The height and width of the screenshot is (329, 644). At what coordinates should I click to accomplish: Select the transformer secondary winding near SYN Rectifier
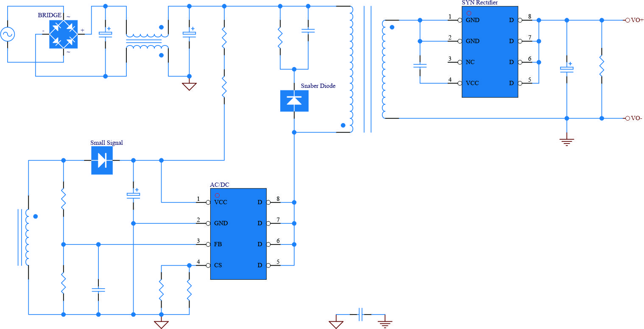click(x=385, y=69)
